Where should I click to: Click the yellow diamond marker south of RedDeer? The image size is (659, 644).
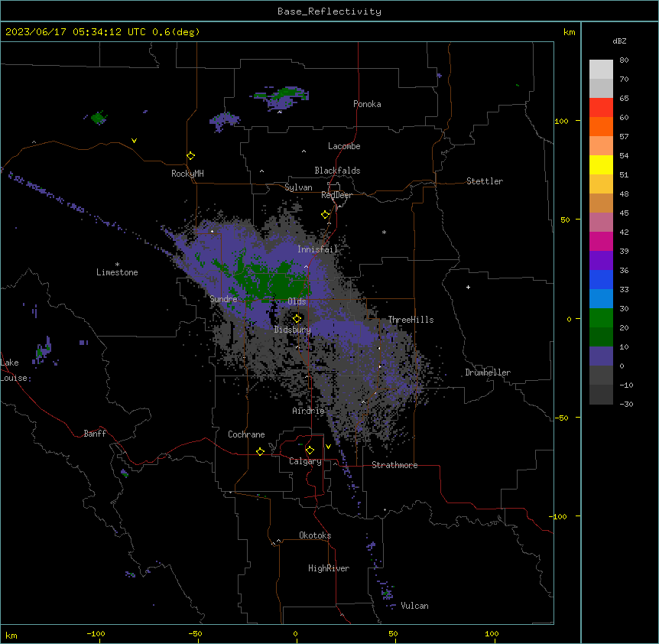click(326, 215)
